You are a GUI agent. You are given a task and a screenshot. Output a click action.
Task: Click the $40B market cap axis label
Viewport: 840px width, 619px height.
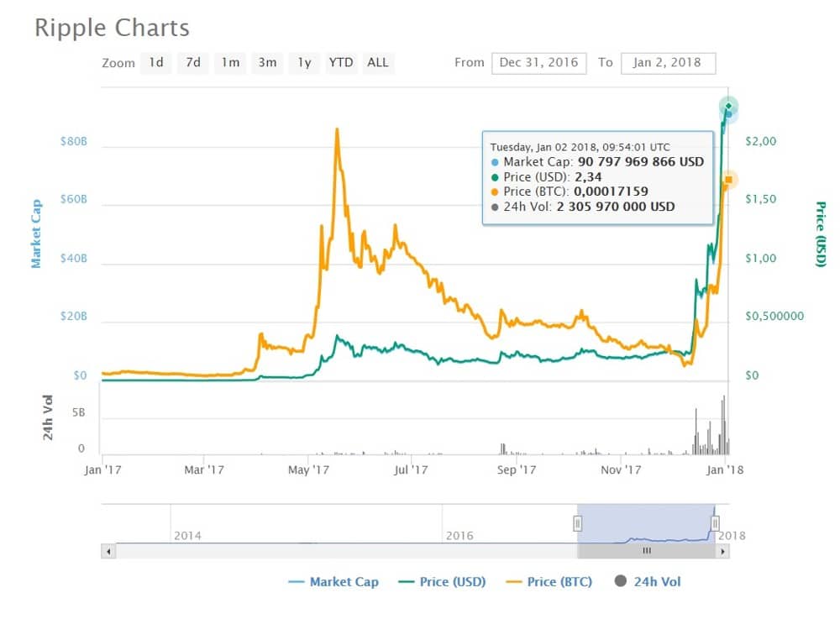(x=73, y=258)
